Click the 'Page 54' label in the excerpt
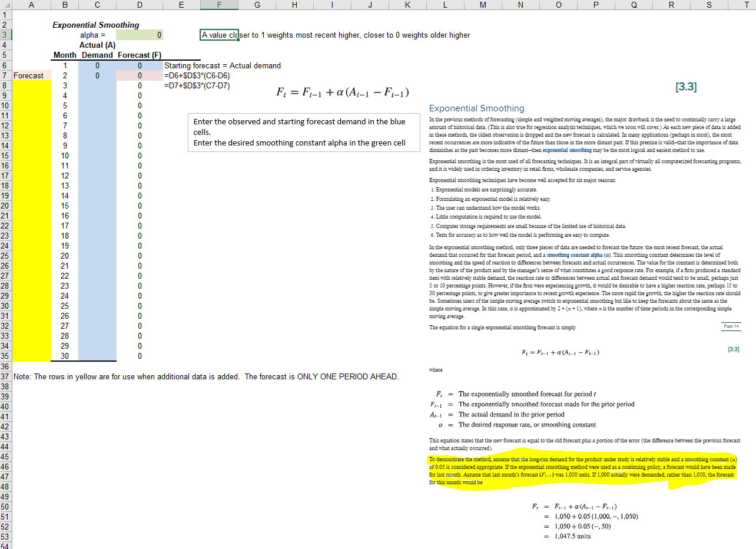Image resolution: width=756 pixels, height=549 pixels. tap(731, 325)
